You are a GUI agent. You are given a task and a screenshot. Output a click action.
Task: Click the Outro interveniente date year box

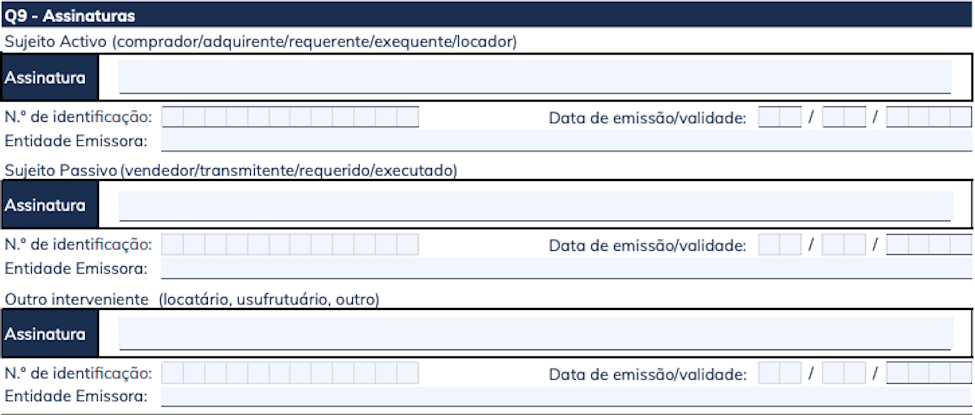click(x=928, y=374)
